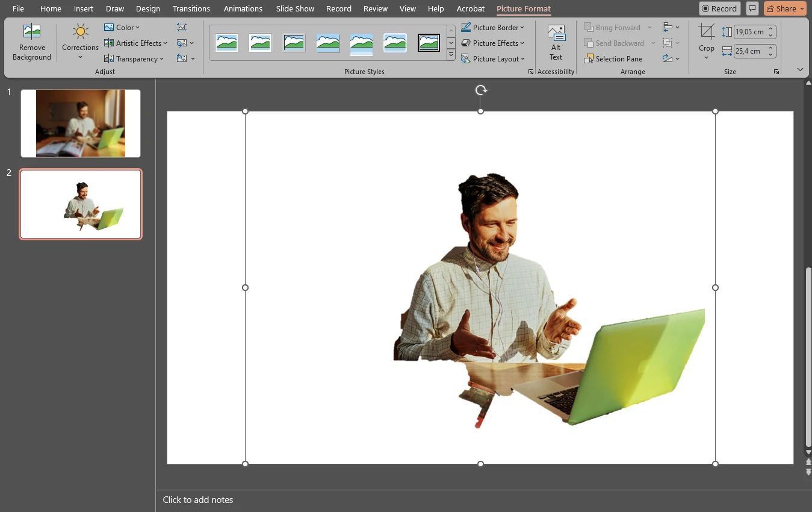Apply the fourth picture style thumbnail

pyautogui.click(x=328, y=43)
